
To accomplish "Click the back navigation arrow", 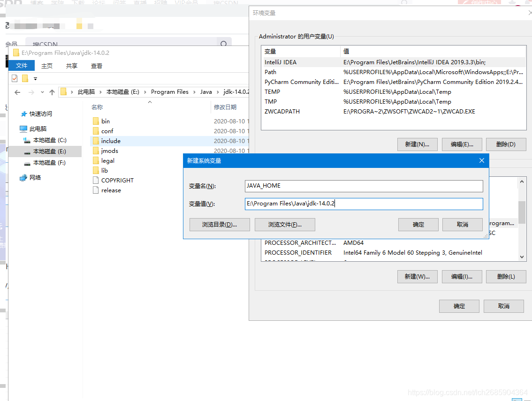I will coord(17,92).
